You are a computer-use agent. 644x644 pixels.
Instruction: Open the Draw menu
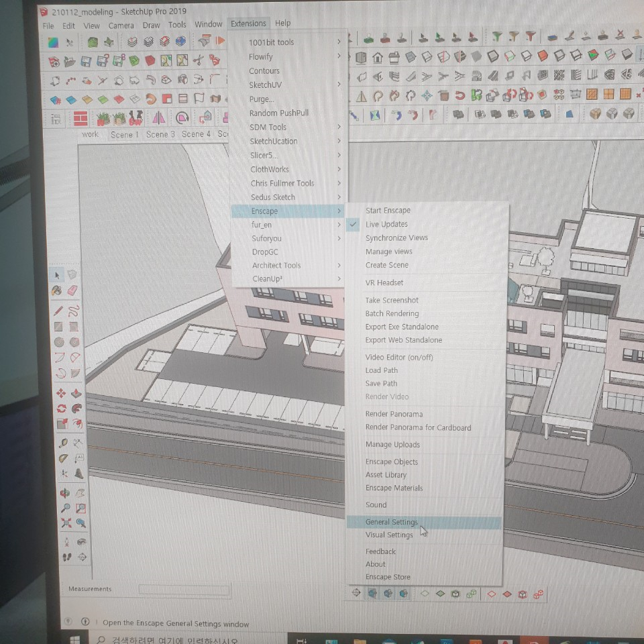151,25
